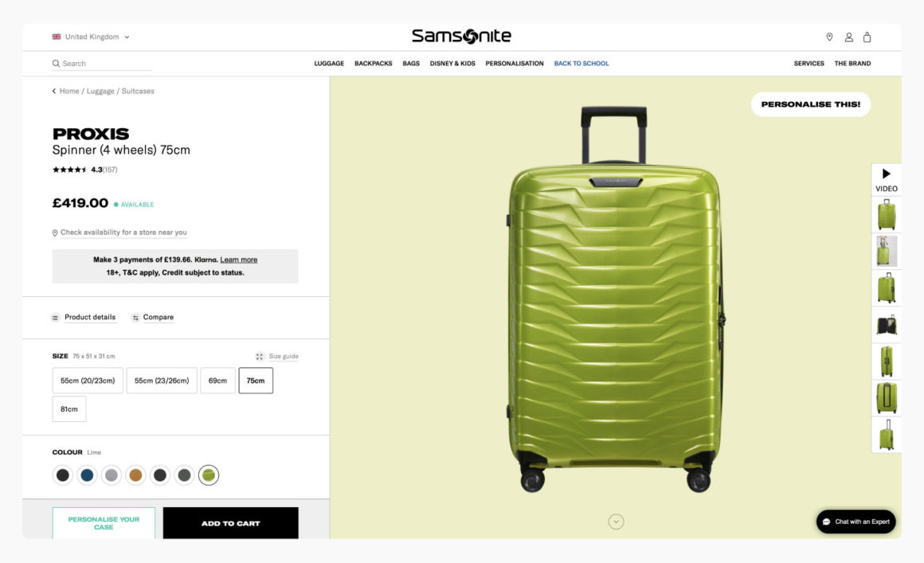Viewport: 924px width, 563px height.
Task: Select the blue colour swatch
Action: (x=88, y=474)
